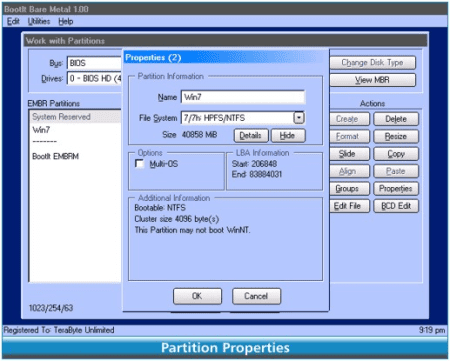
Task: Open the Edit menu
Action: (x=13, y=21)
